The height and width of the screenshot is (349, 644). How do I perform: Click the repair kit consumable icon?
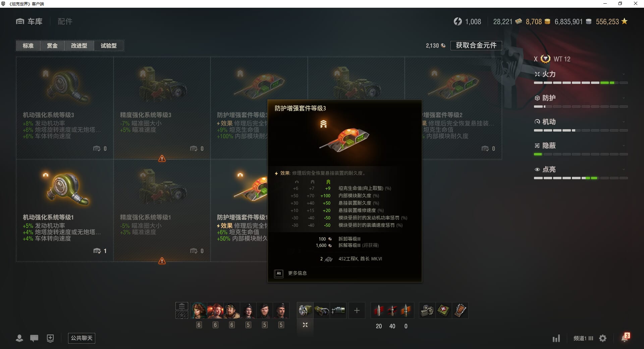coord(427,310)
